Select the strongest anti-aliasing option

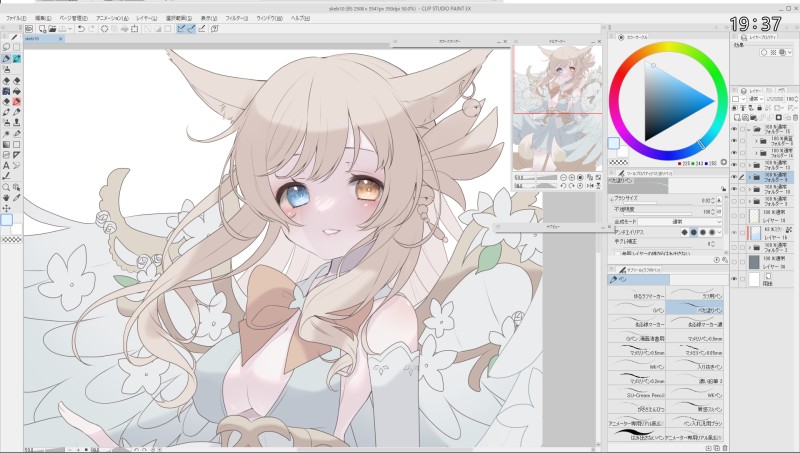tap(712, 232)
